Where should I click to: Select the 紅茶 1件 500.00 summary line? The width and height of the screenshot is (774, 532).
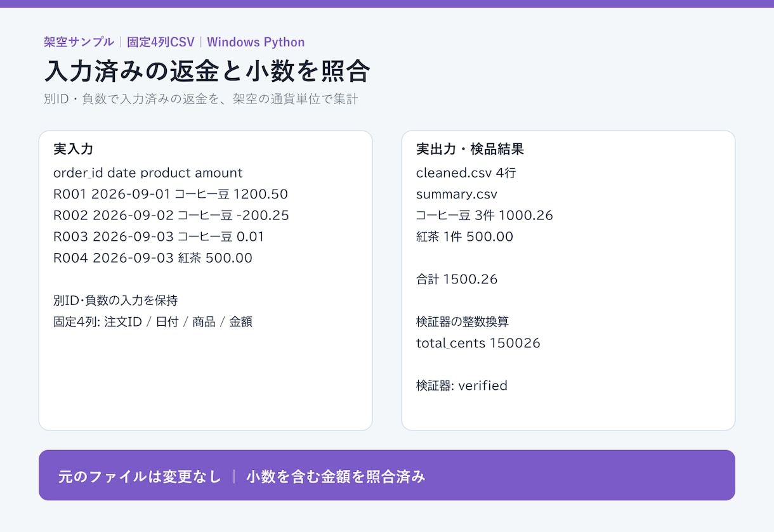465,237
